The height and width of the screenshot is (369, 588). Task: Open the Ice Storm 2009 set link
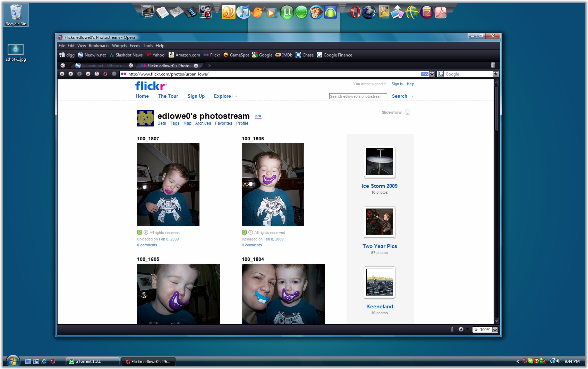click(380, 186)
